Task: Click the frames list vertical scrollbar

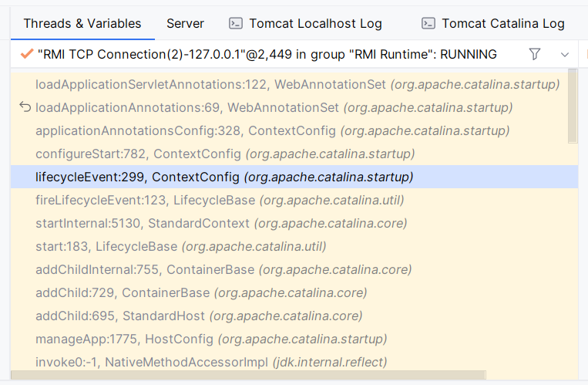Action: click(x=572, y=108)
